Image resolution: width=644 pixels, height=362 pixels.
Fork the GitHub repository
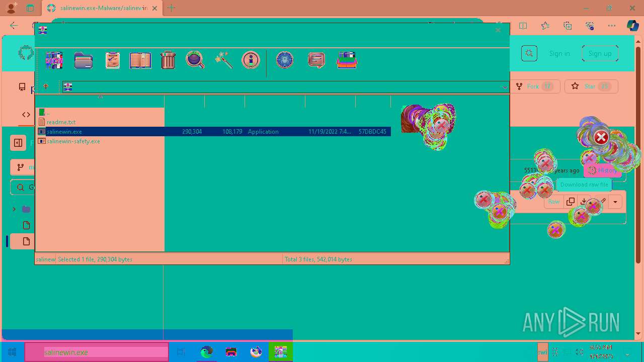pos(534,86)
